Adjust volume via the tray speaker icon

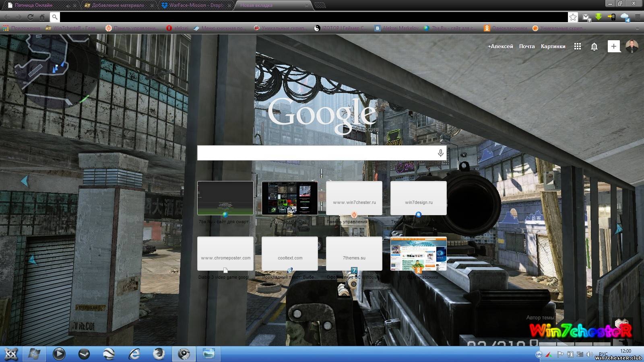tap(590, 354)
